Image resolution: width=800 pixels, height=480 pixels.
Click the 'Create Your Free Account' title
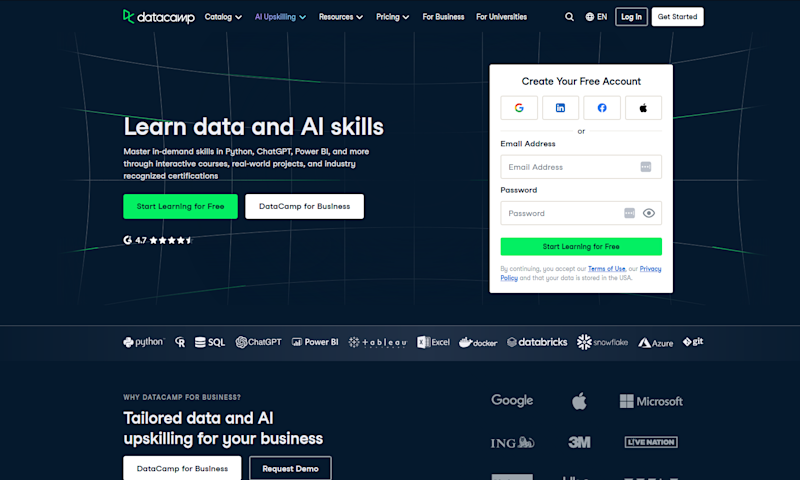point(581,81)
